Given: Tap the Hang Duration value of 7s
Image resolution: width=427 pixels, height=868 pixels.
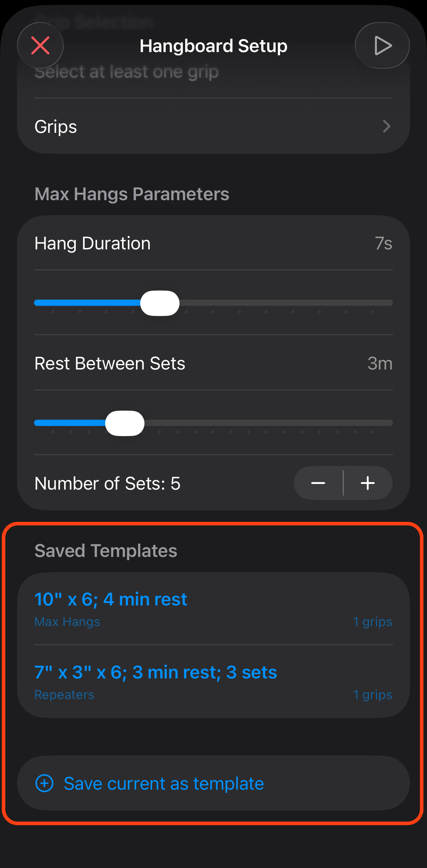Looking at the screenshot, I should pyautogui.click(x=384, y=243).
